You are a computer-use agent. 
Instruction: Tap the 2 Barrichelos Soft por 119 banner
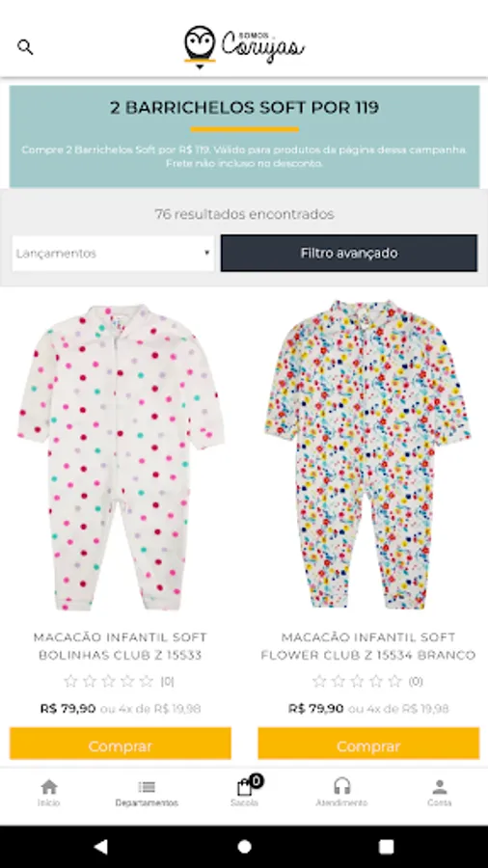click(x=244, y=137)
